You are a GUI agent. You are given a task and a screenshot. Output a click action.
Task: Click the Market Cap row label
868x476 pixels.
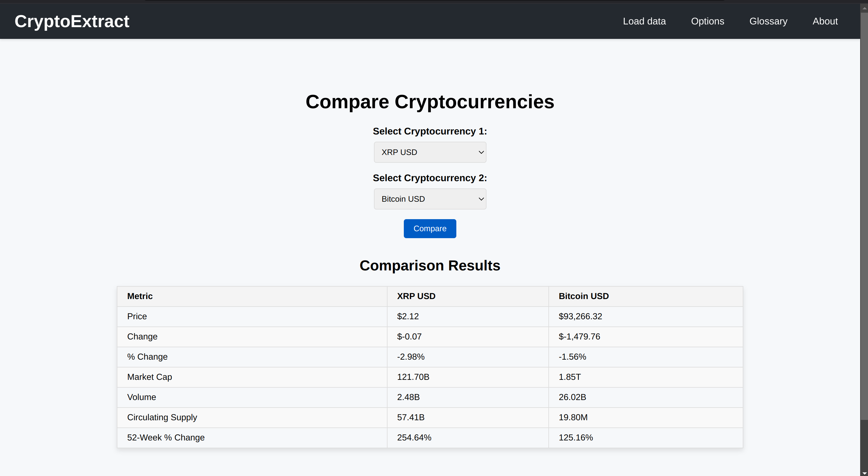149,377
